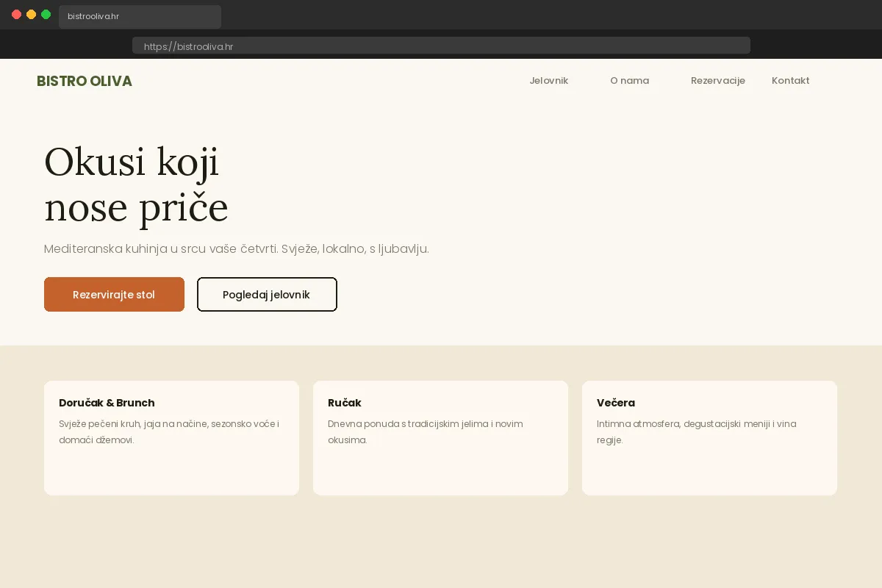Select the bistrooliva.hr browser tab

(x=140, y=16)
